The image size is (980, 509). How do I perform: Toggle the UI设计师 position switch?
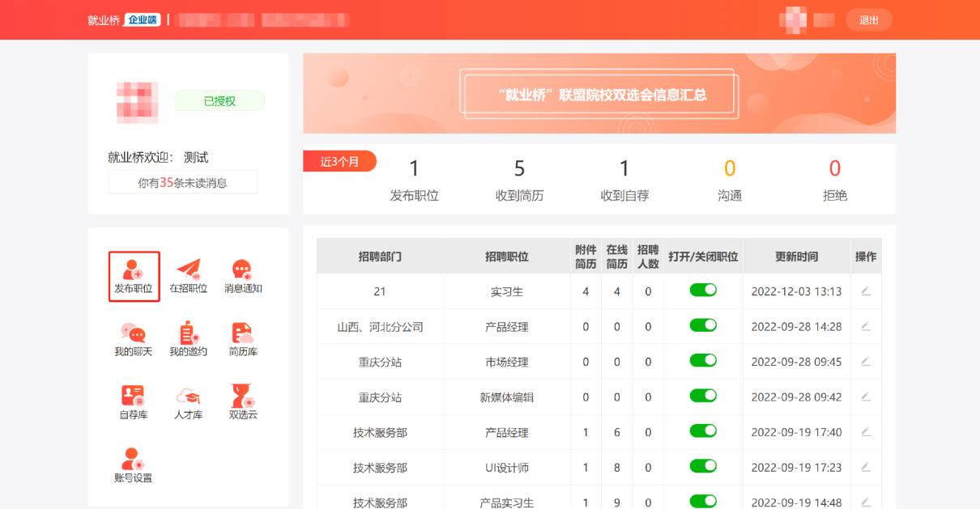pos(703,466)
